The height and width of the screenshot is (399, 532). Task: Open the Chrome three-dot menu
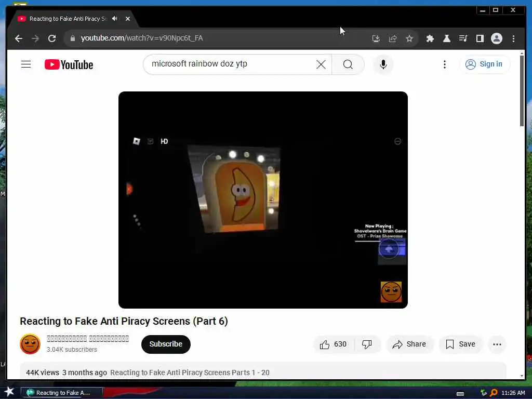513,38
